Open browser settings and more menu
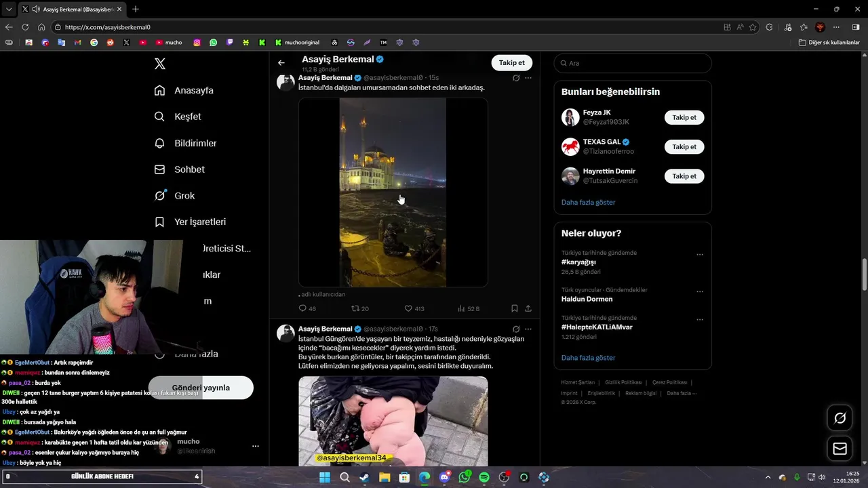Screen dimensions: 868x488 click(x=837, y=27)
